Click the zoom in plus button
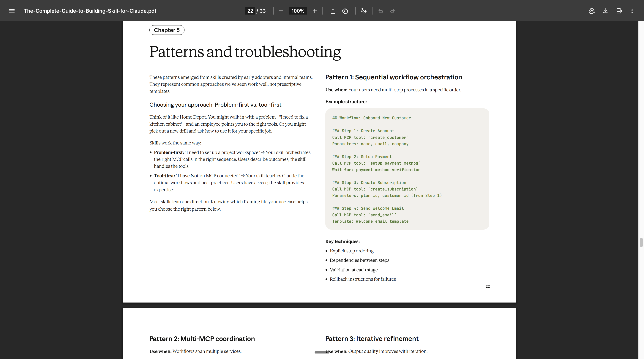 (315, 11)
